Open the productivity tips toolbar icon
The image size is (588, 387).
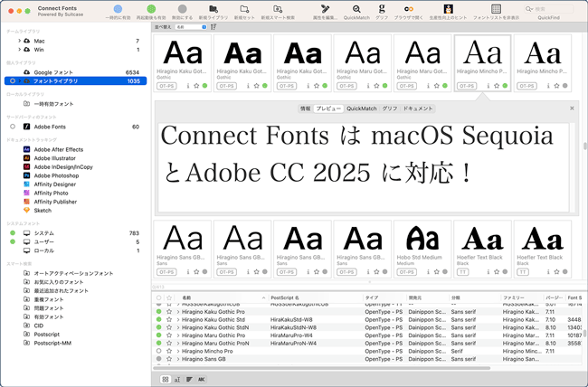click(x=448, y=9)
